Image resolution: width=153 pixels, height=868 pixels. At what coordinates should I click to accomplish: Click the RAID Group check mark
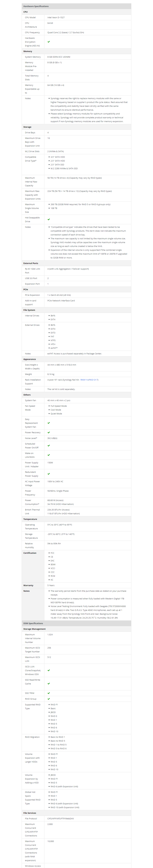(x=49, y=699)
